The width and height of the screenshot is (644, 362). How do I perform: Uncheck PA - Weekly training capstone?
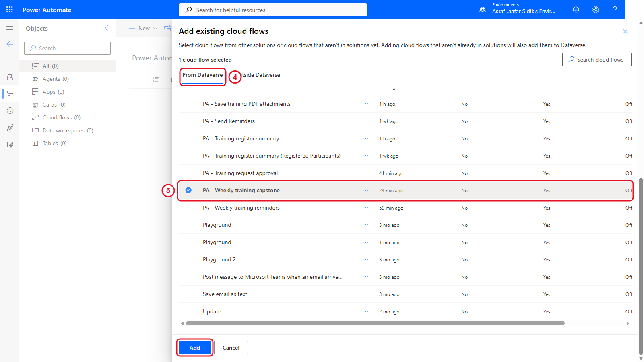click(x=188, y=190)
